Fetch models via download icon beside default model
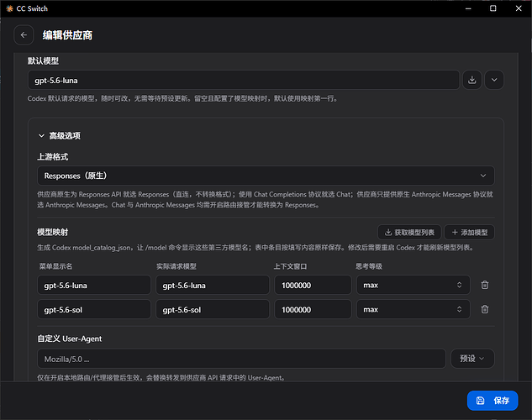Image resolution: width=532 pixels, height=420 pixels. (x=472, y=80)
